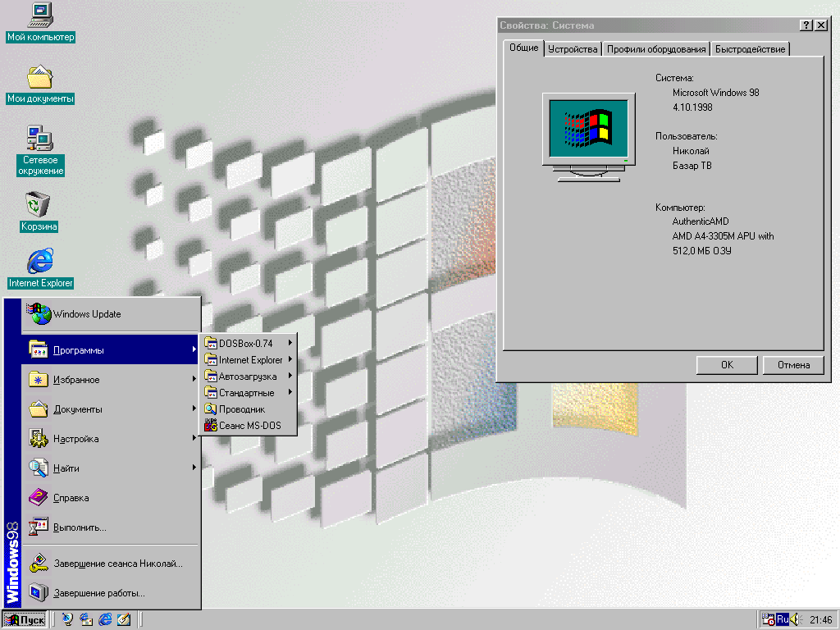Click the Базар ТВ organization text
Screen dimensions: 840x630
[x=692, y=166]
